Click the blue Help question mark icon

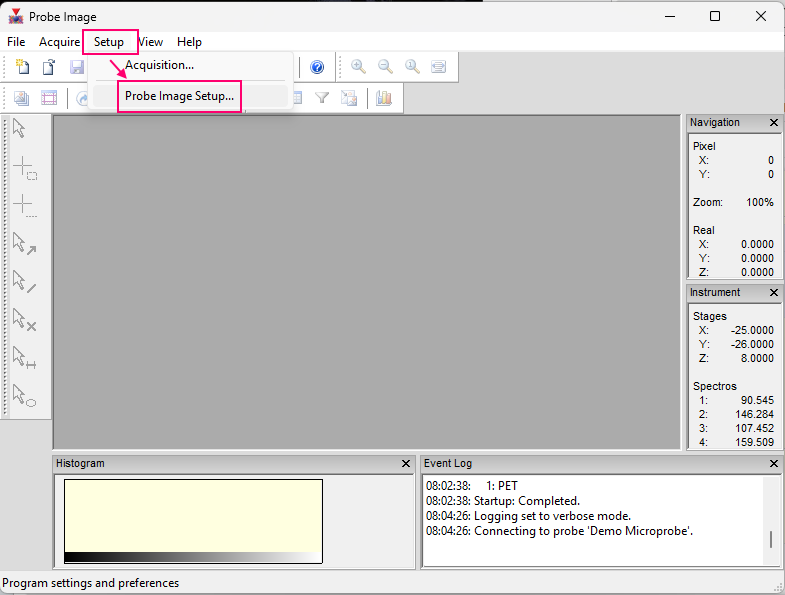tap(317, 67)
